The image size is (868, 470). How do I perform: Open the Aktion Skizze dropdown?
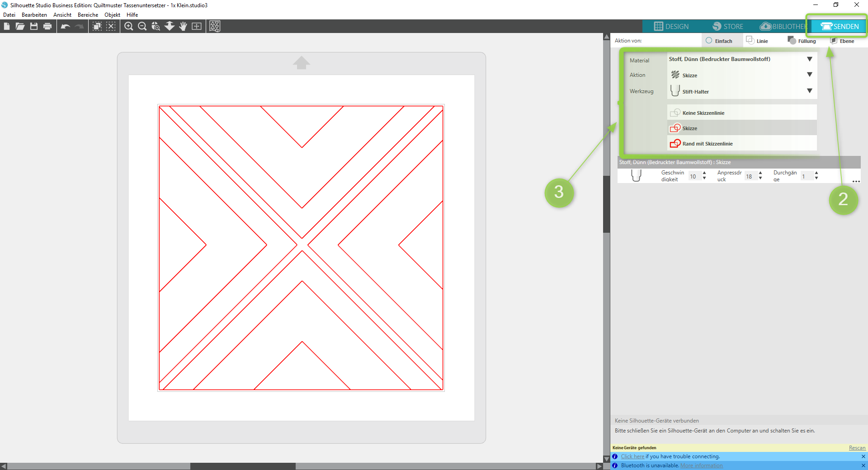pyautogui.click(x=809, y=75)
